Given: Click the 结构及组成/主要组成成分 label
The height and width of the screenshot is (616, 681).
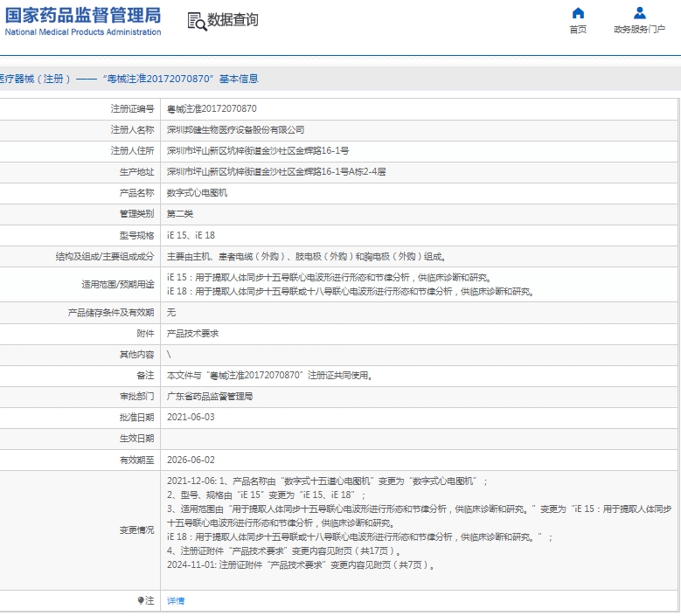Looking at the screenshot, I should point(105,257).
